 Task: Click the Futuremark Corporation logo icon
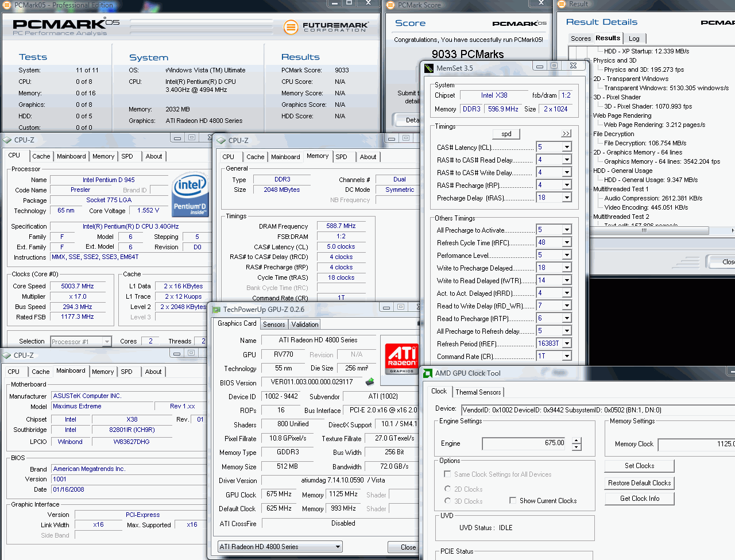pyautogui.click(x=291, y=27)
